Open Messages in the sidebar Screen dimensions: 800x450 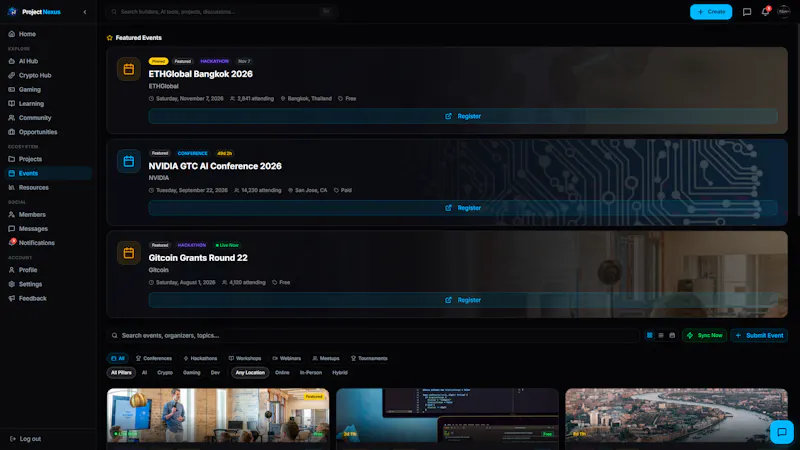pyautogui.click(x=48, y=229)
